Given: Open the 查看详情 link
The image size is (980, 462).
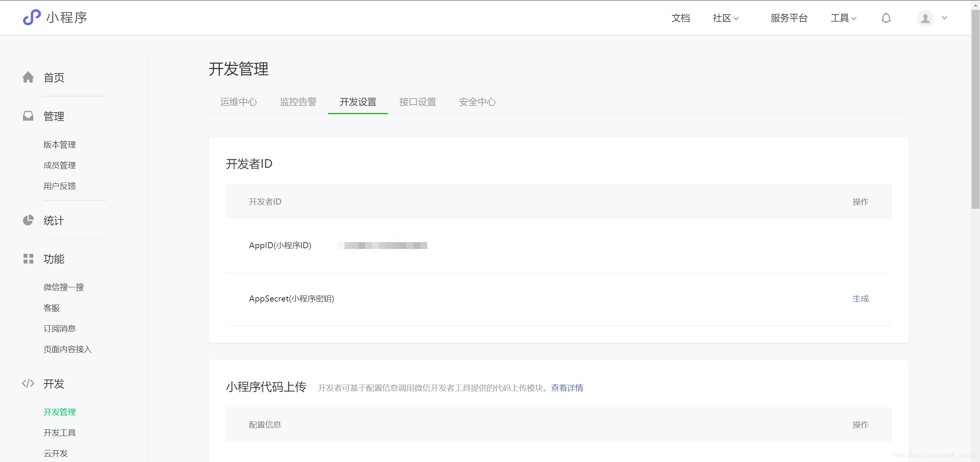Looking at the screenshot, I should [567, 388].
